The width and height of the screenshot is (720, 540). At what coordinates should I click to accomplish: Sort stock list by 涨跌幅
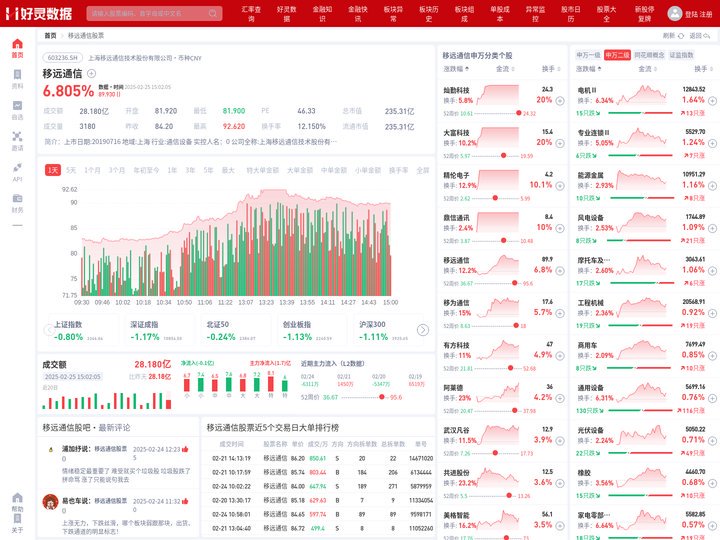[x=456, y=69]
